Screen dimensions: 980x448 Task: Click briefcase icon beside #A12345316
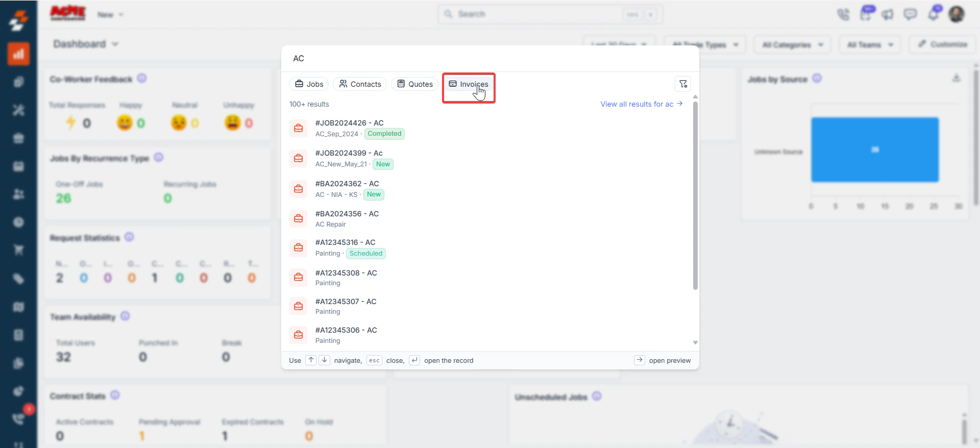(x=299, y=247)
